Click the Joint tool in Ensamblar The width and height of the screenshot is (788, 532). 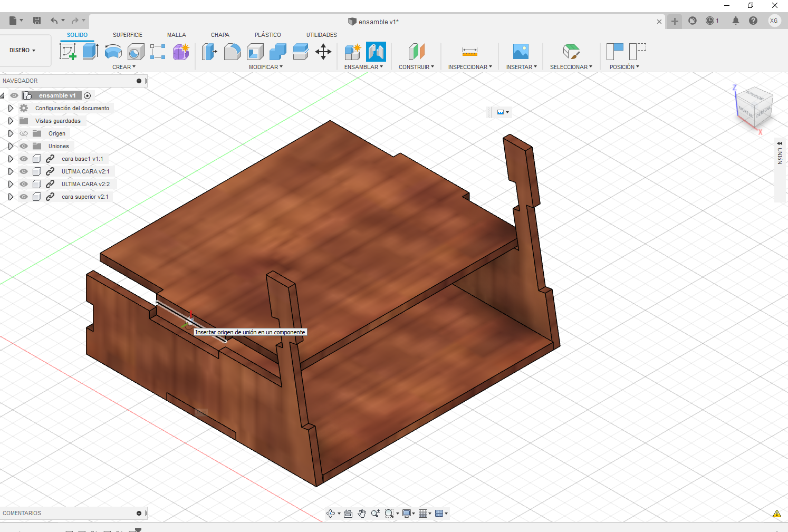(x=376, y=52)
